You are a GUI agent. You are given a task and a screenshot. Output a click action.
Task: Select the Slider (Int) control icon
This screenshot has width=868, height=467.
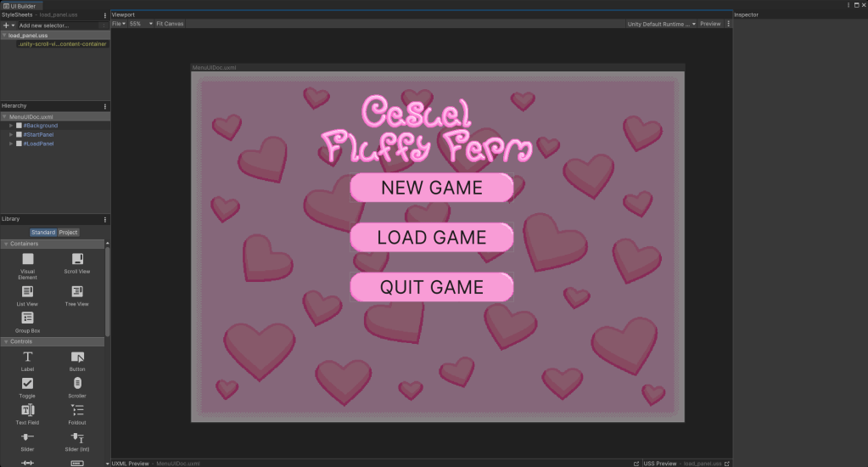pos(77,437)
